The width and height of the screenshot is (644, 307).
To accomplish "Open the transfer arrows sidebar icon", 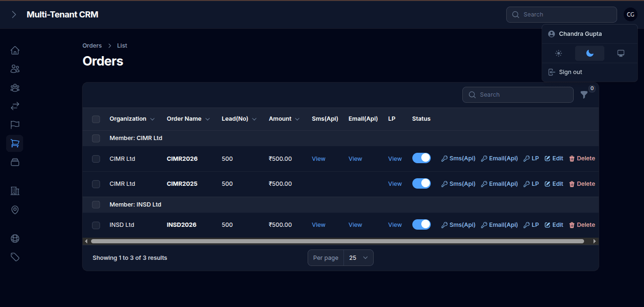I will coord(15,106).
